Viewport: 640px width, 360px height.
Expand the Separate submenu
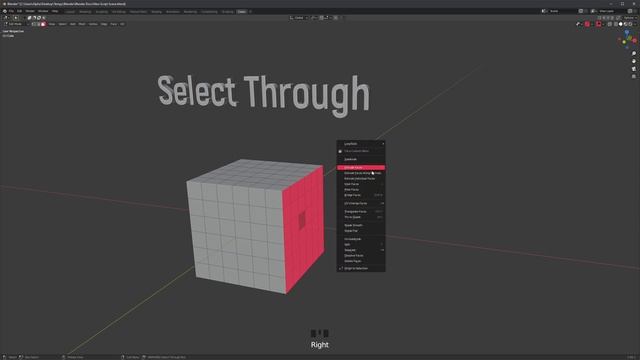(361, 250)
